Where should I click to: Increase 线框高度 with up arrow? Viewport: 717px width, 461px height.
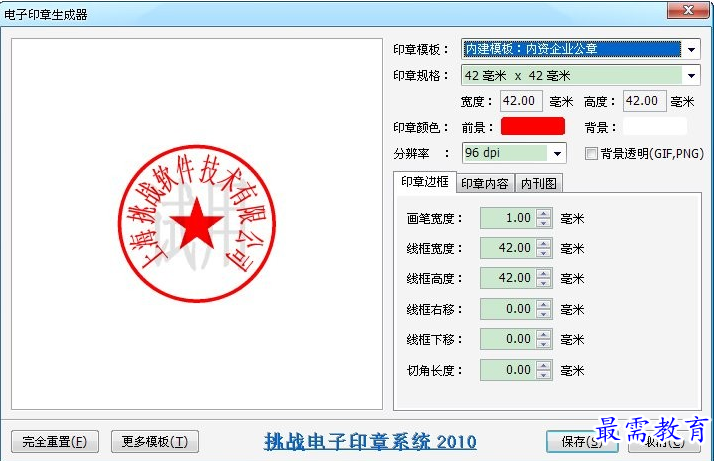543,274
